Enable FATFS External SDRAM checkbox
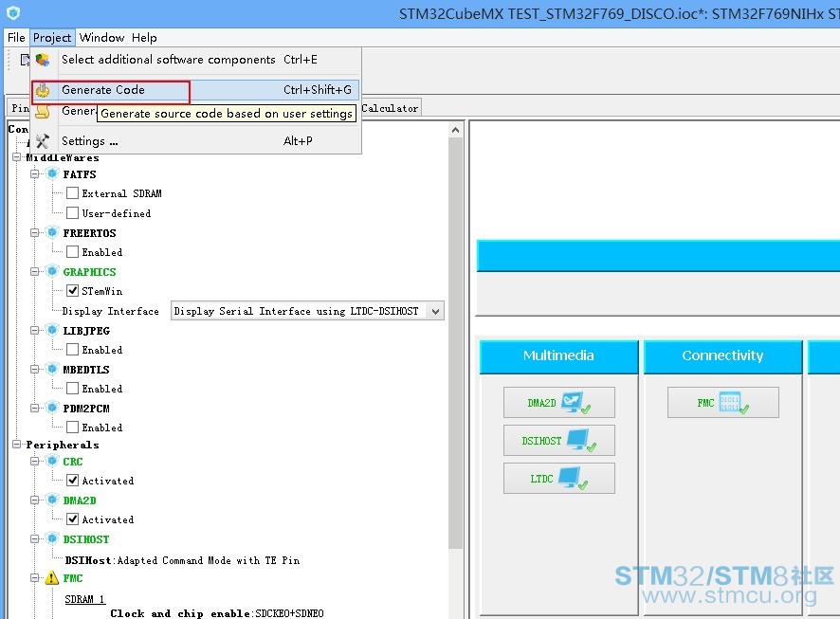840x619 pixels. point(72,192)
